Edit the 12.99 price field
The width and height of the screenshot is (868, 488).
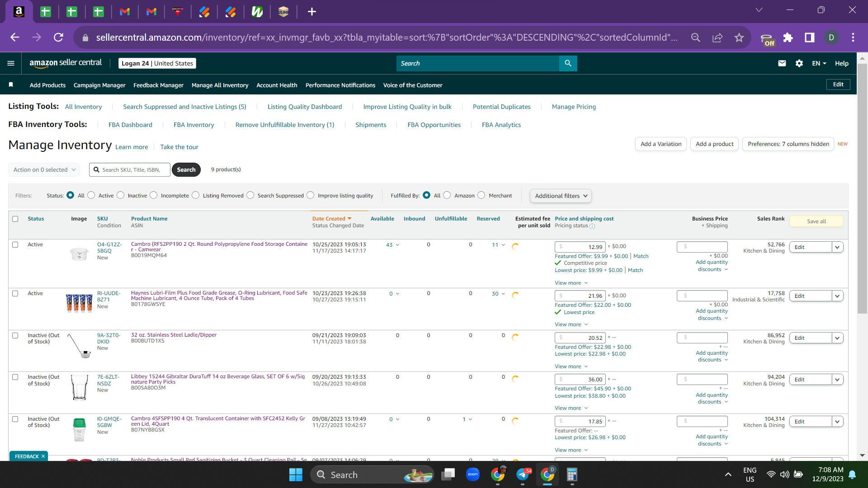(580, 247)
